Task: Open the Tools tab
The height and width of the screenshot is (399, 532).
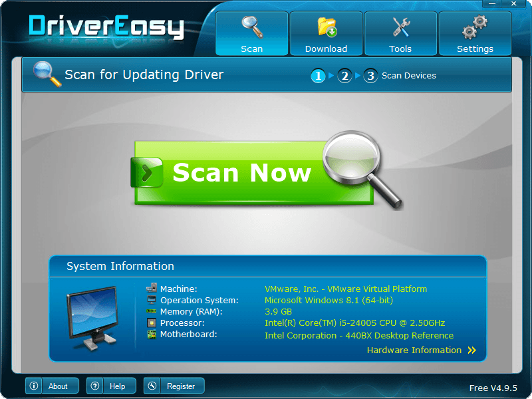Action: click(400, 33)
